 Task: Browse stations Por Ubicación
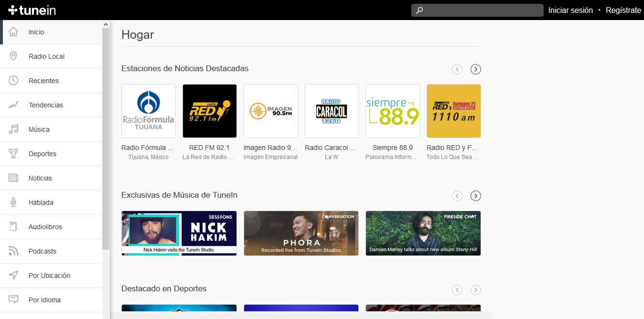coord(51,276)
